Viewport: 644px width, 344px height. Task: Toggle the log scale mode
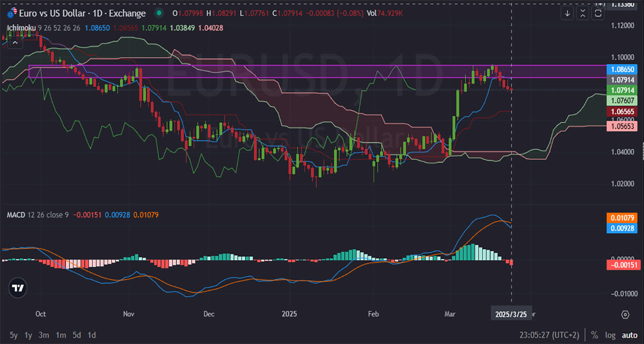(x=610, y=335)
